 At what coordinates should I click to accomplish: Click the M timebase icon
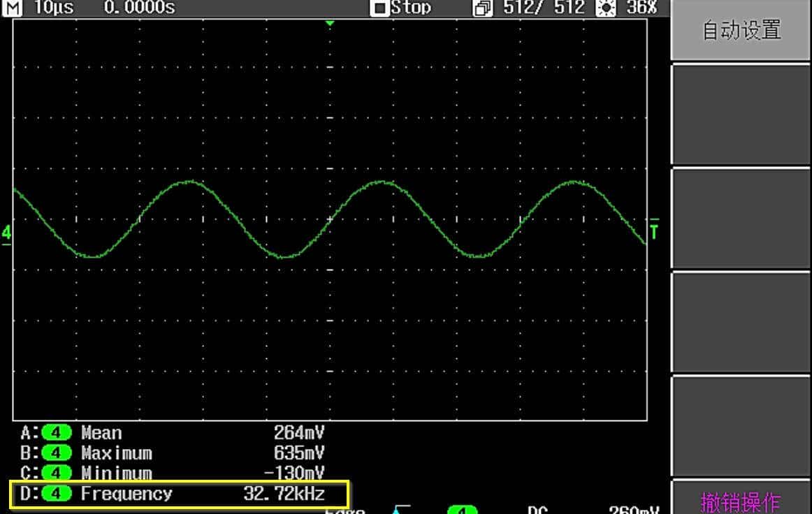coord(13,8)
